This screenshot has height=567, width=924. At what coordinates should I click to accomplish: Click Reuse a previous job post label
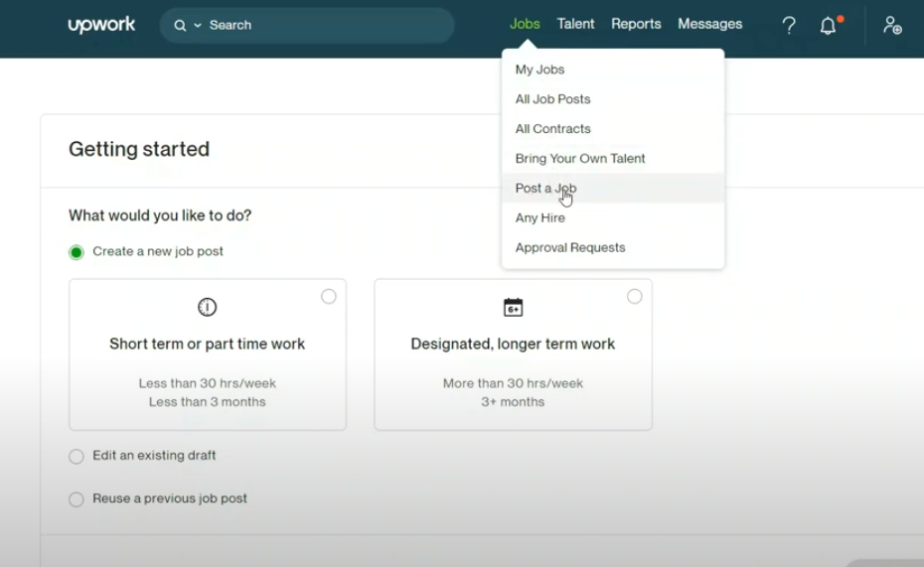170,498
